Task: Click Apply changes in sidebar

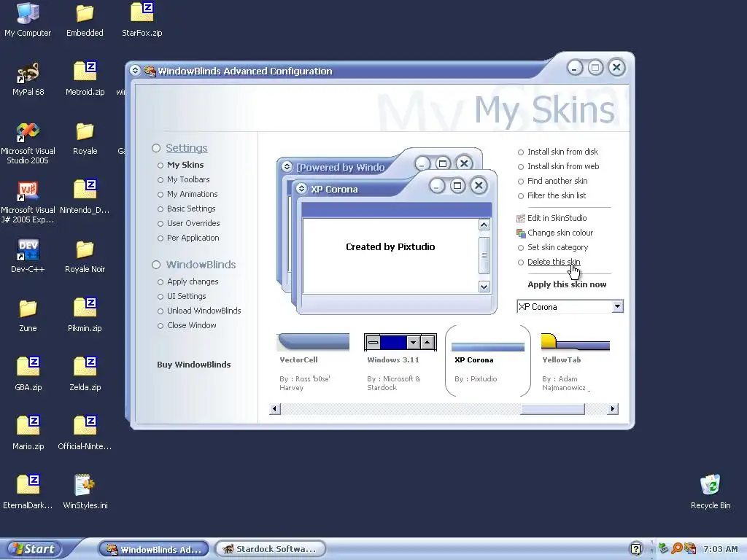Action: (x=193, y=281)
